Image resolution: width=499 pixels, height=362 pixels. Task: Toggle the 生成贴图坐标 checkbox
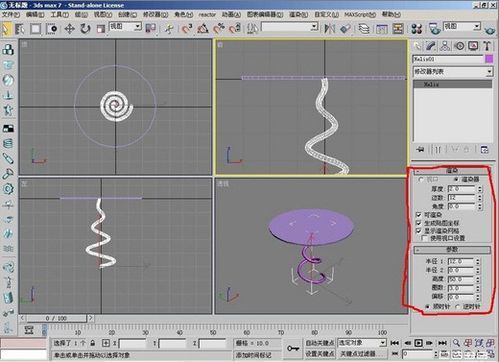[x=419, y=223]
